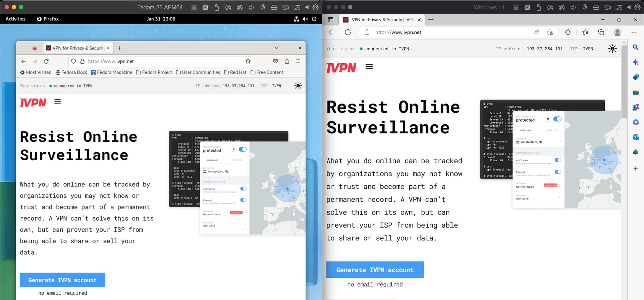
Task: Open the Outlook icon in the Edge sidebar
Action: [x=636, y=137]
